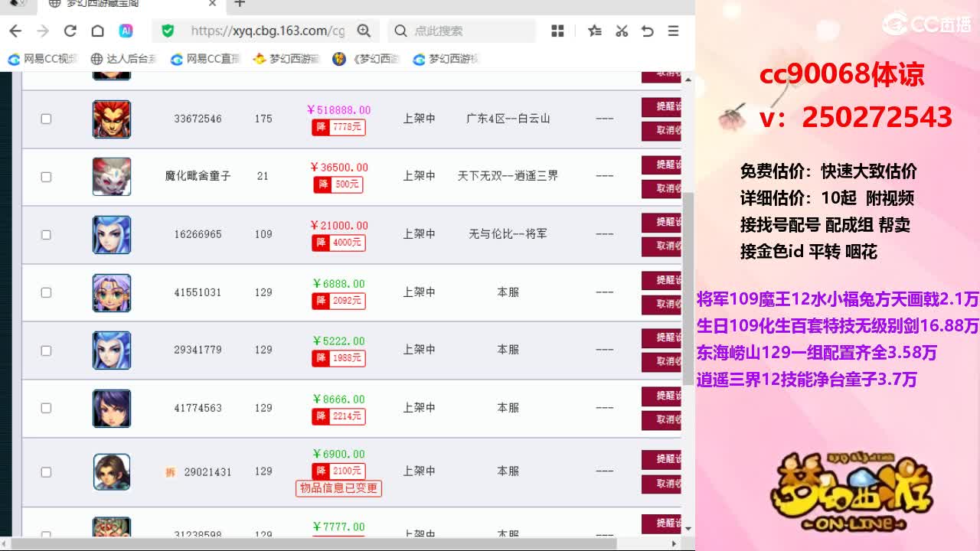
Task: Open the browser home page icon
Action: 98,31
